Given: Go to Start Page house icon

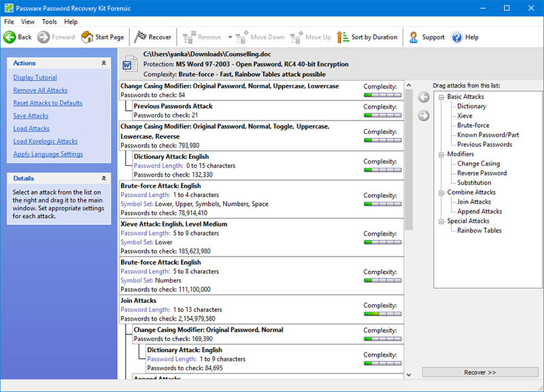Looking at the screenshot, I should tap(87, 37).
